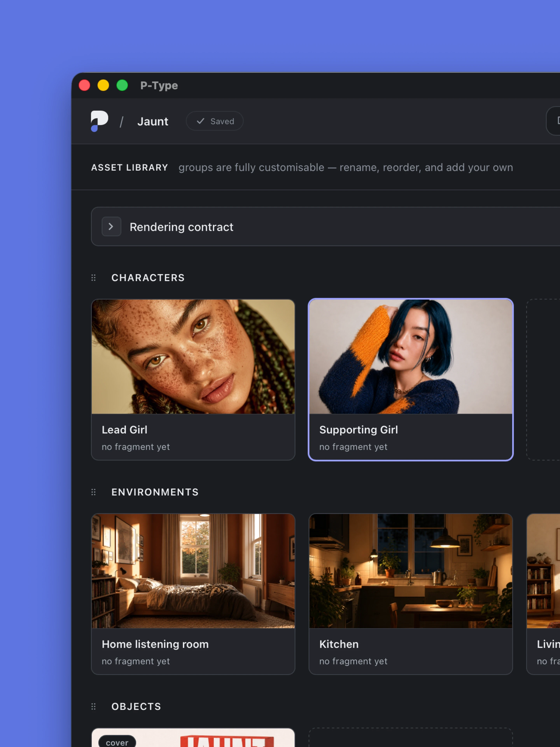Grab the Environments group drag handle
Screen dimensions: 560x747
click(x=94, y=492)
